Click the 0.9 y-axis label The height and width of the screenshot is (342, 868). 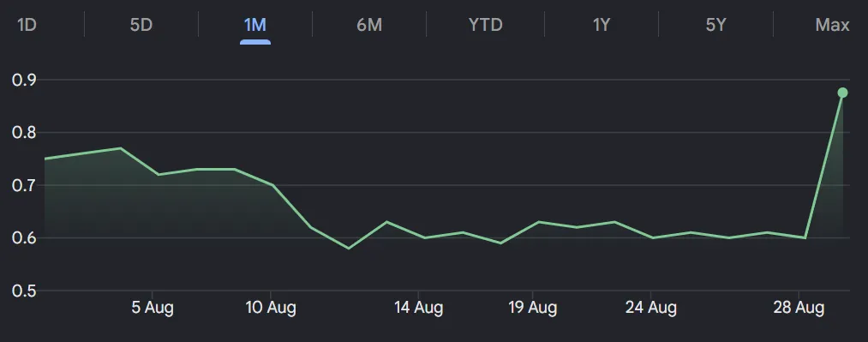(x=23, y=81)
